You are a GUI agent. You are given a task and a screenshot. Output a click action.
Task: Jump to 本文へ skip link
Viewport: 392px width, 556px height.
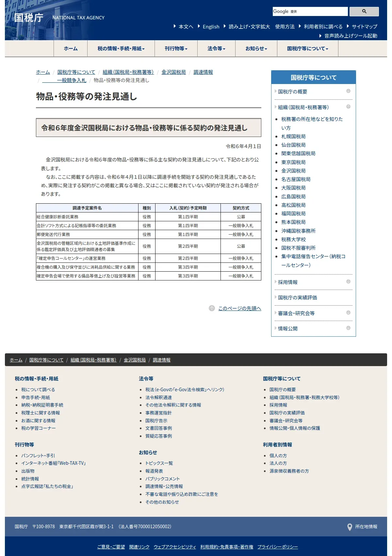(186, 26)
